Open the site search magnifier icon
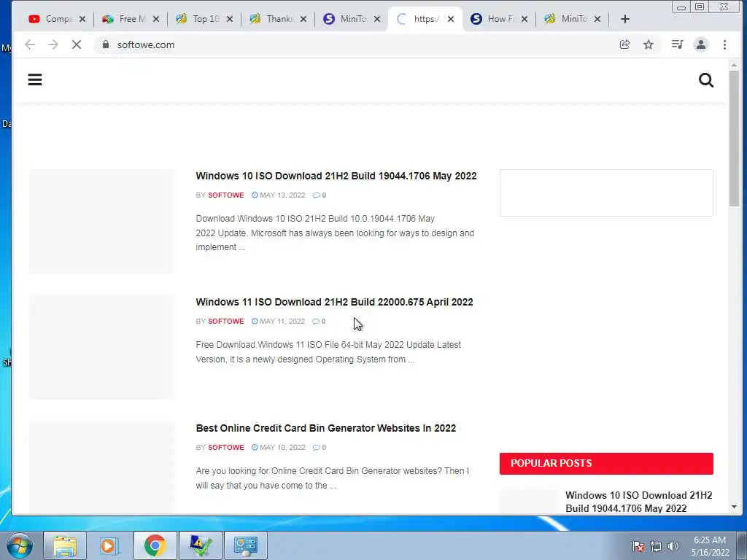 (706, 80)
